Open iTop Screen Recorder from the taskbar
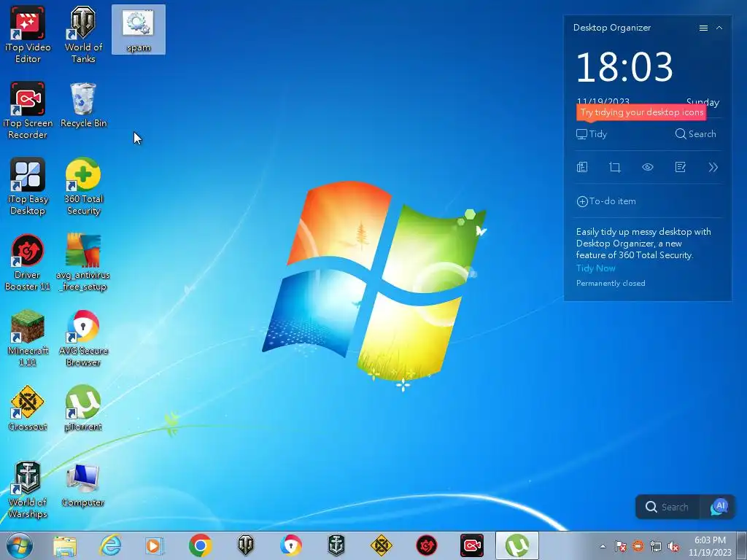The image size is (747, 560). [472, 545]
